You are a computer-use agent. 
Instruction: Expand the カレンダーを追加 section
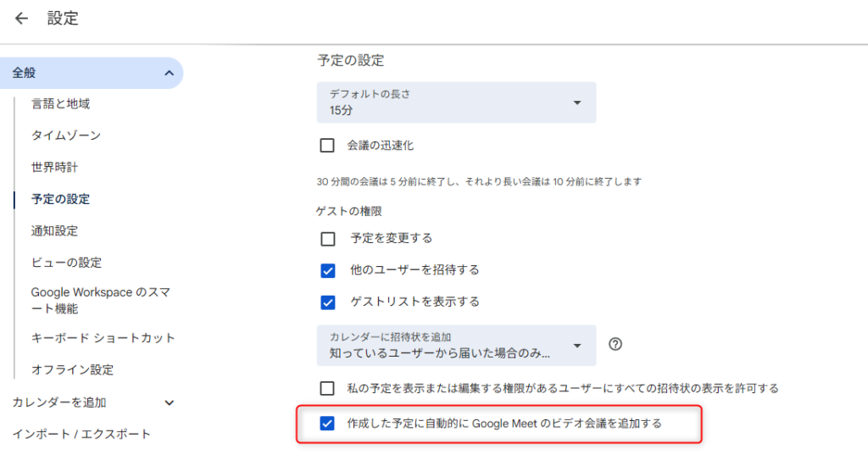point(169,402)
